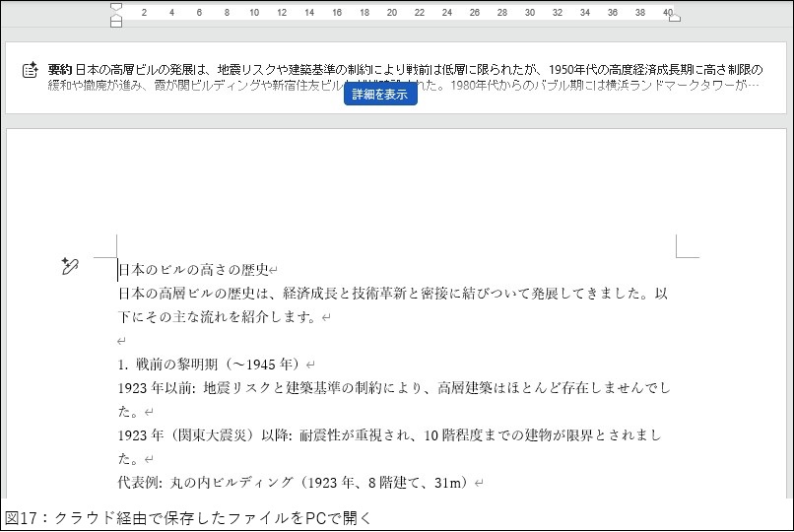Click the empty paragraph mark above section 1
The width and height of the screenshot is (794, 532).
pyautogui.click(x=121, y=341)
